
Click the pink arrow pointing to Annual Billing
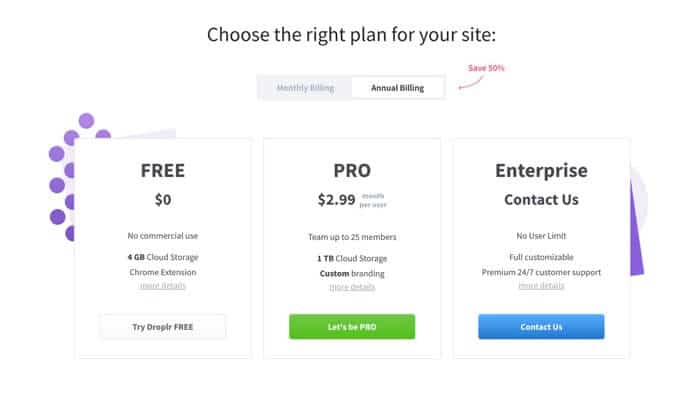(x=471, y=83)
